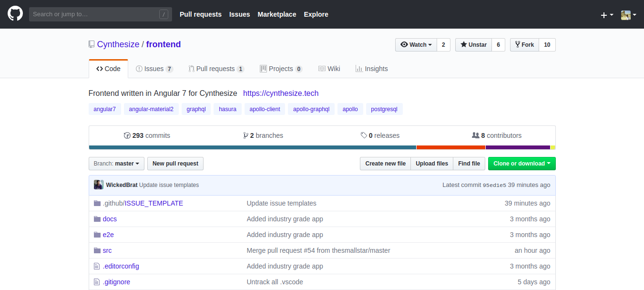Expand the Clone or download menu
Image resolution: width=644 pixels, height=290 pixels.
click(x=521, y=164)
